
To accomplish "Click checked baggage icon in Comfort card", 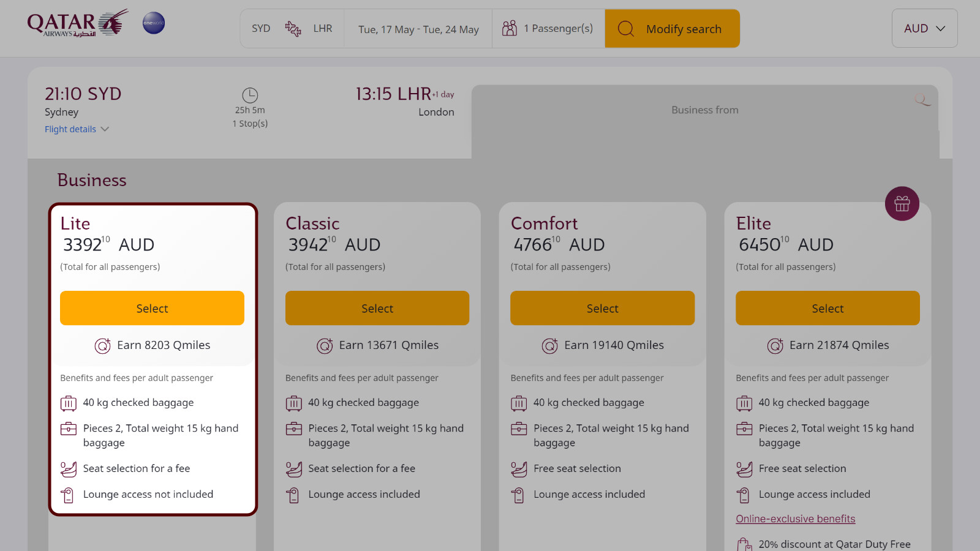I will 519,403.
